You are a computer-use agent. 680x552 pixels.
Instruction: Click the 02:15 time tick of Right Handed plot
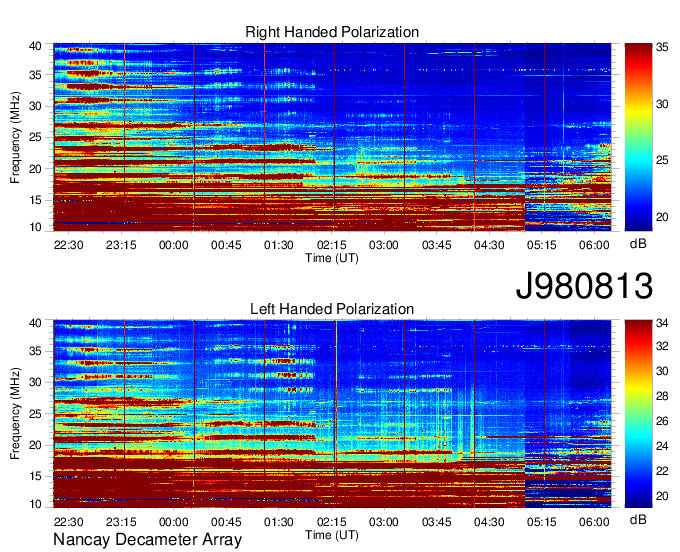click(x=331, y=245)
